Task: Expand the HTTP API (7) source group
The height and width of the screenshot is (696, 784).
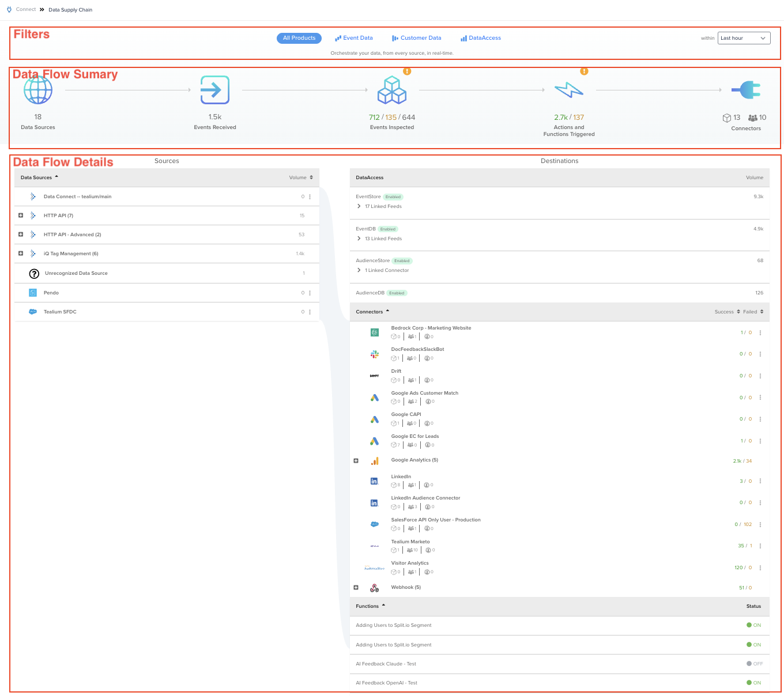Action: (21, 215)
